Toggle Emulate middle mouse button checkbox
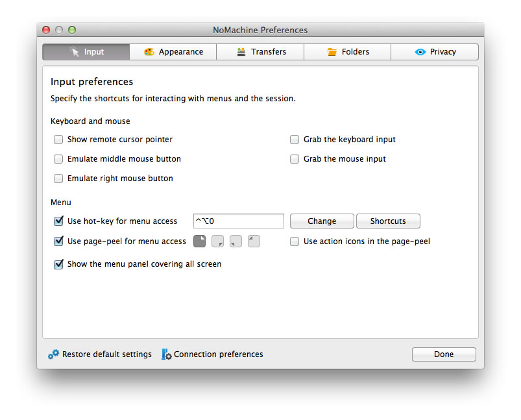The width and height of the screenshot is (521, 420). pyautogui.click(x=58, y=159)
